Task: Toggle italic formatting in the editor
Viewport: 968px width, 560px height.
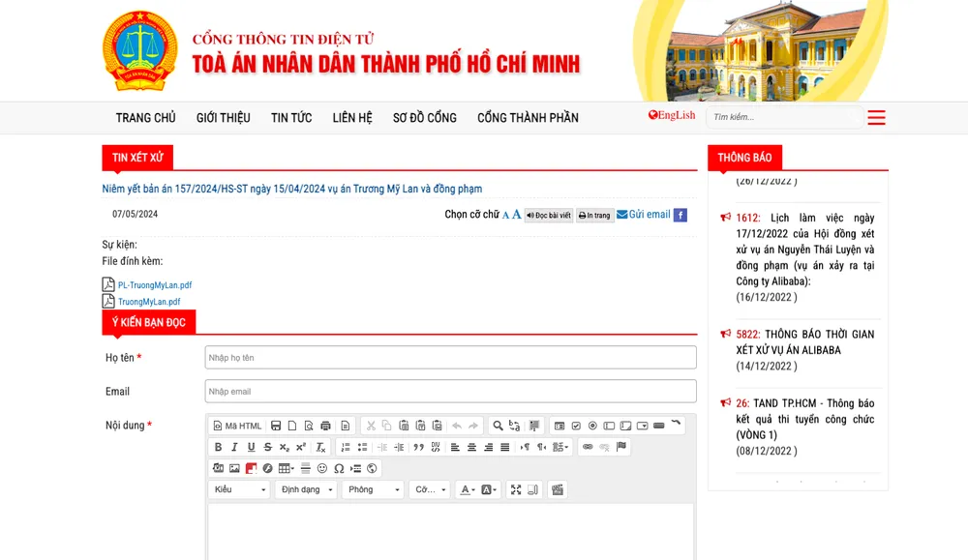Action: tap(234, 447)
